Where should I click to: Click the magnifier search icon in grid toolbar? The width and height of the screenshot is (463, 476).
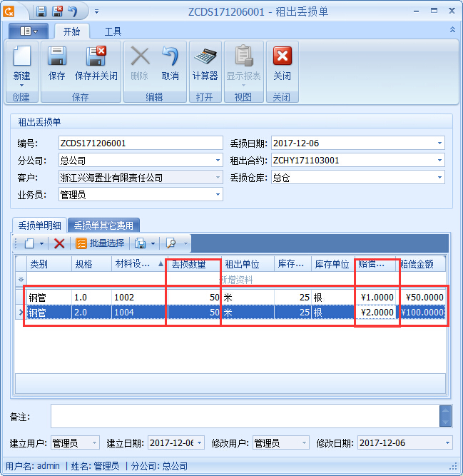171,243
